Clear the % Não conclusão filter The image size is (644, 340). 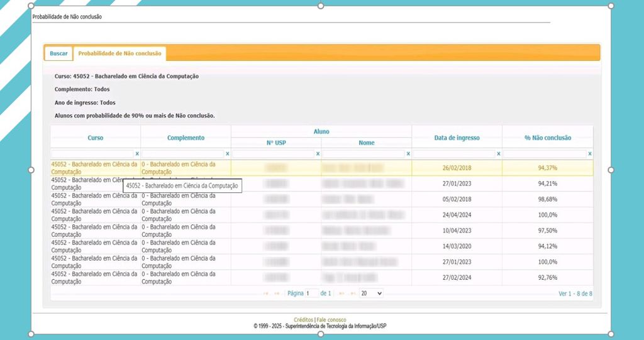tap(589, 153)
